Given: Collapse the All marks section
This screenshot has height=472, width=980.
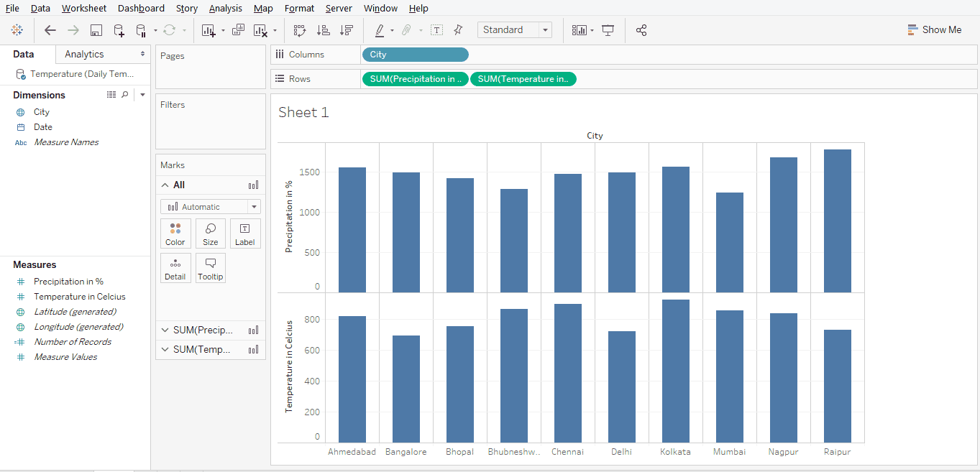Looking at the screenshot, I should 164,185.
